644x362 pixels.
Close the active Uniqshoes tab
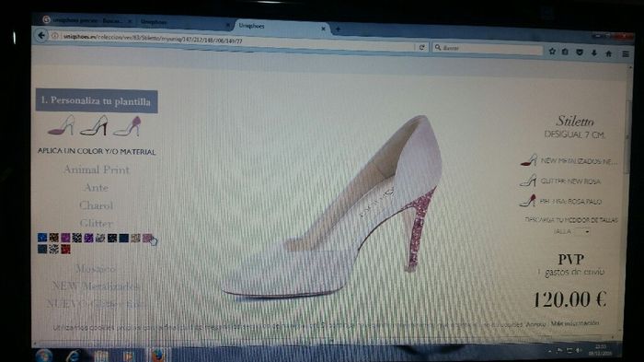coord(323,29)
